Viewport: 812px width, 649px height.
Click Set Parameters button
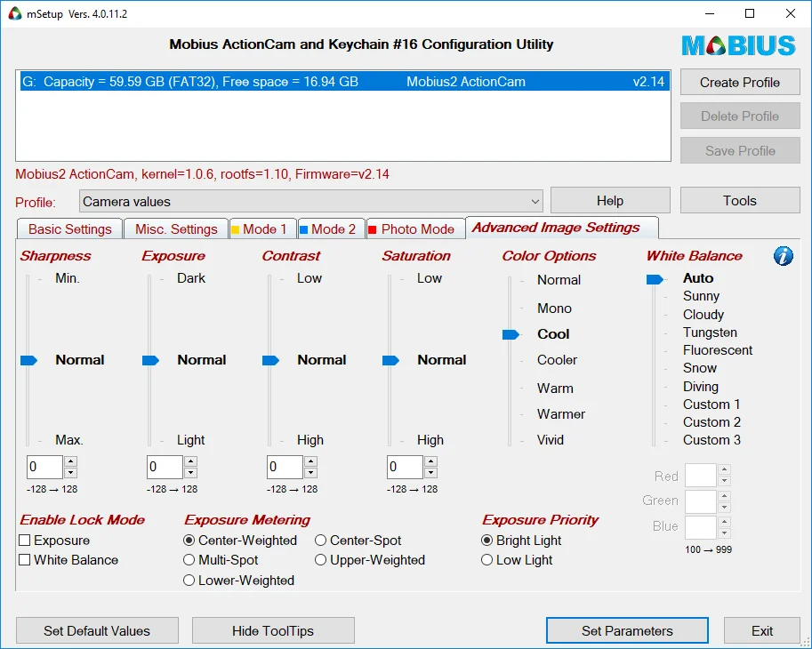[x=627, y=630]
